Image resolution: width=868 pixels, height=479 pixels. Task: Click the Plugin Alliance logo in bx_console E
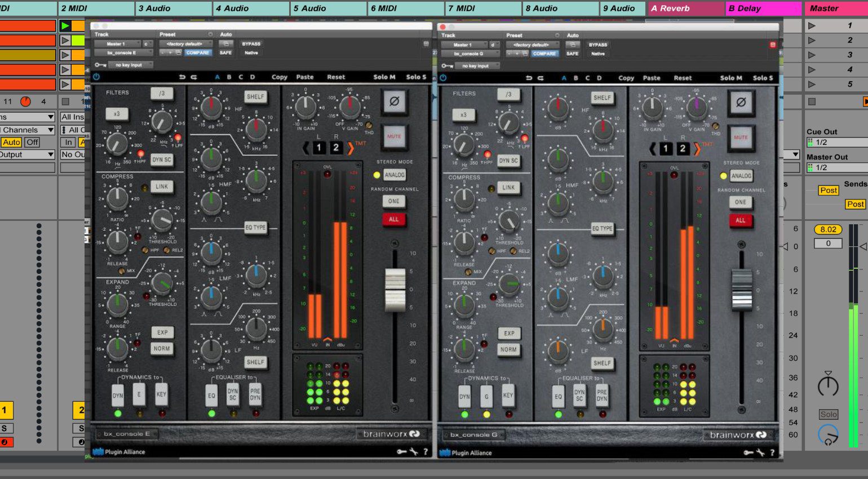tap(119, 451)
